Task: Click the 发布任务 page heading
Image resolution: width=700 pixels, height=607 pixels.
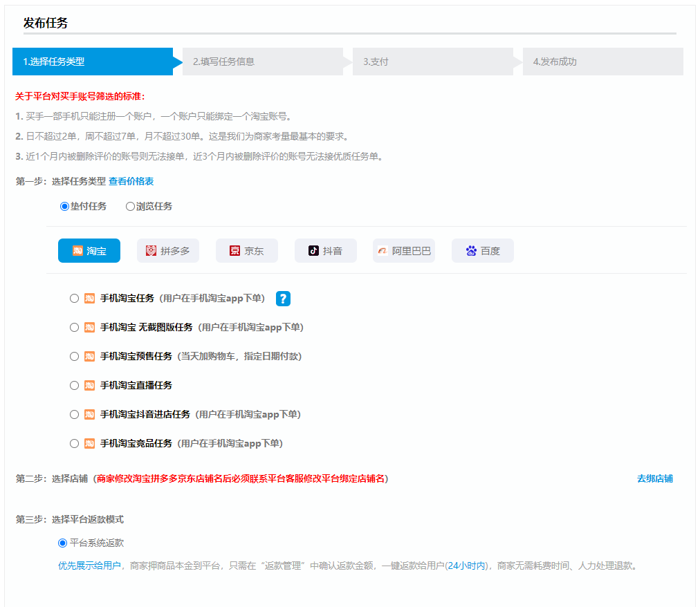Action: click(46, 23)
